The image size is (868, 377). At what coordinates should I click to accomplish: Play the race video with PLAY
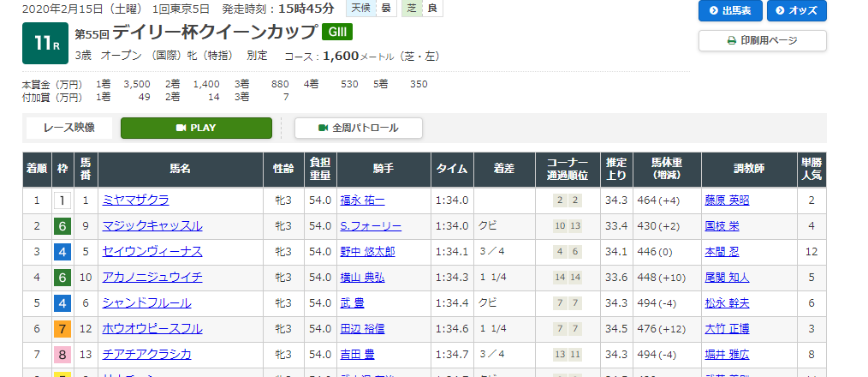pos(196,128)
